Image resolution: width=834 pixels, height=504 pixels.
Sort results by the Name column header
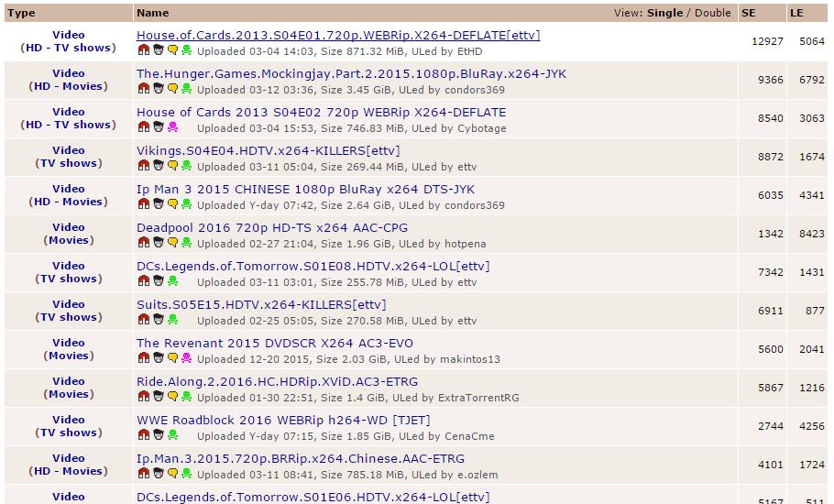pos(153,14)
